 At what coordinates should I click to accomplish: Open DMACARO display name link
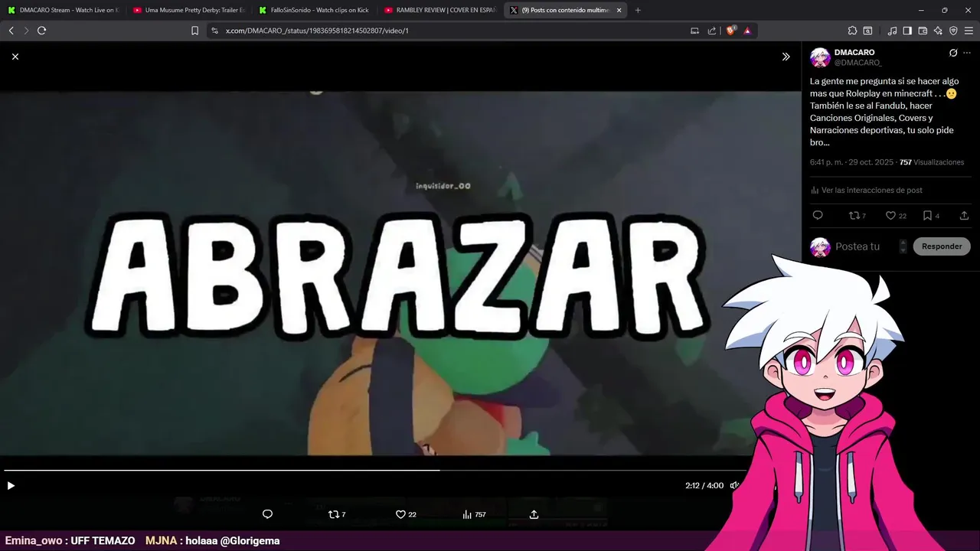[x=854, y=52]
